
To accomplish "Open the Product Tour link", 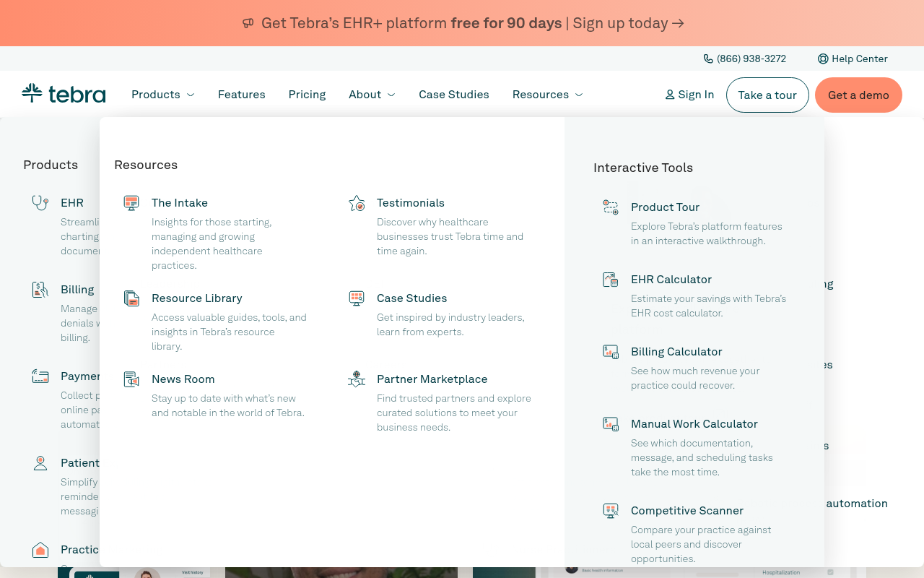I will pos(666,207).
